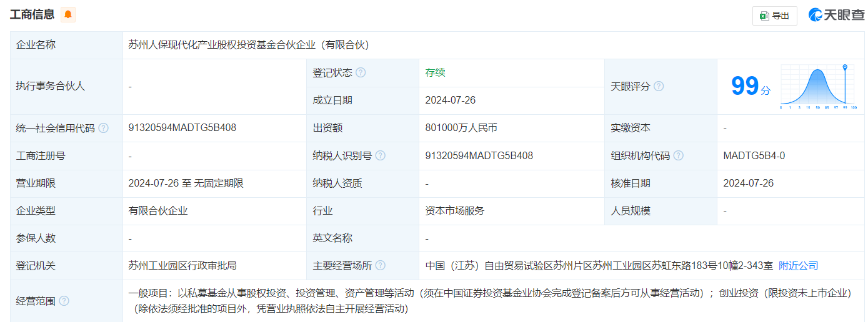Viewport: 868px width, 322px height.
Task: Click help icon beside 登记状态
Action: coord(361,73)
